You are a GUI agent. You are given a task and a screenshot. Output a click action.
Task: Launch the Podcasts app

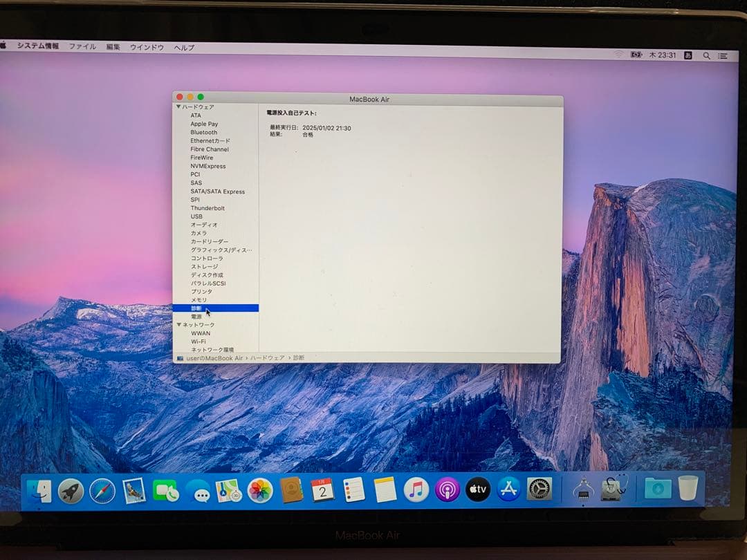[448, 489]
